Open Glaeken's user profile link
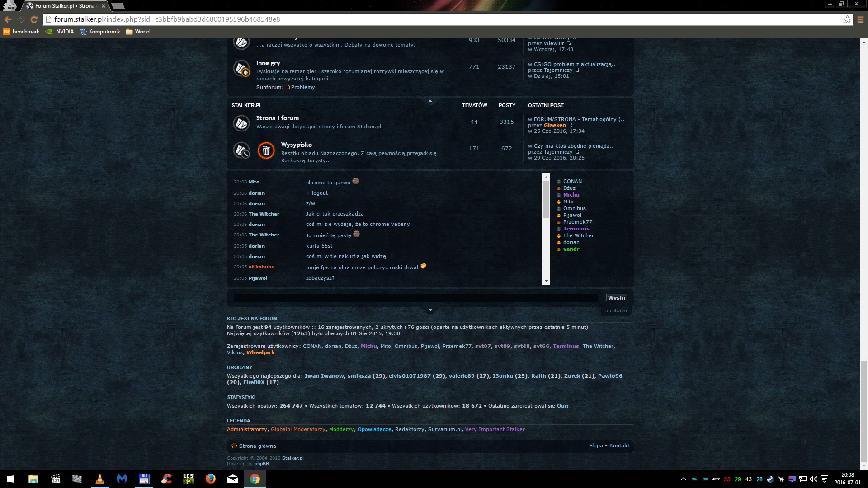The width and height of the screenshot is (868, 488). pyautogui.click(x=555, y=125)
